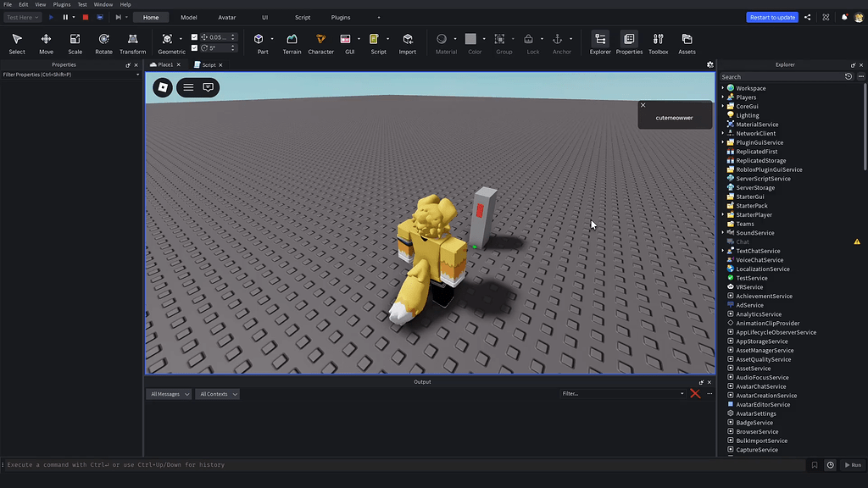Click the Geometric collision mode icon
The width and height of the screenshot is (868, 488).
167,39
